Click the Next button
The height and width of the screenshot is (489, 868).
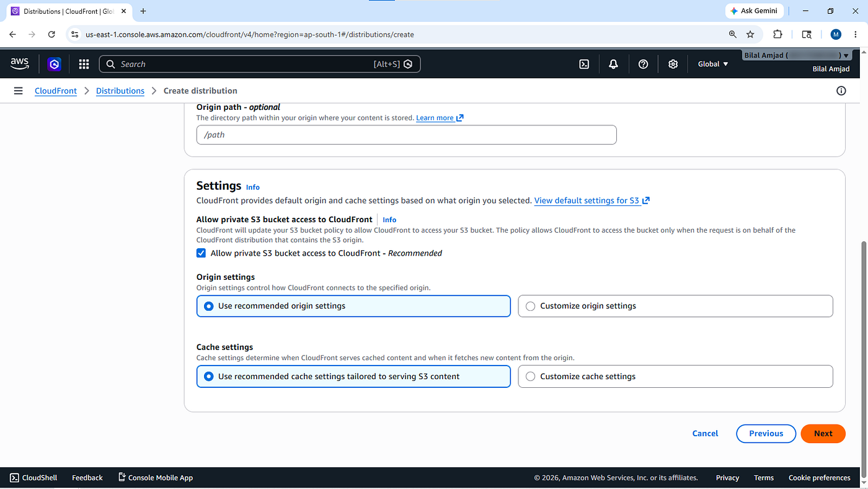tap(823, 434)
